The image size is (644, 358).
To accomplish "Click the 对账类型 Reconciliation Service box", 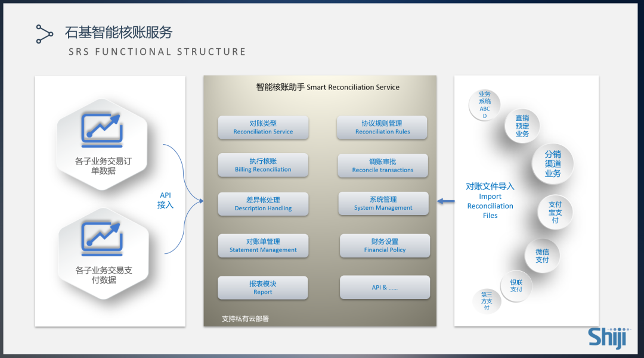I will [x=264, y=127].
